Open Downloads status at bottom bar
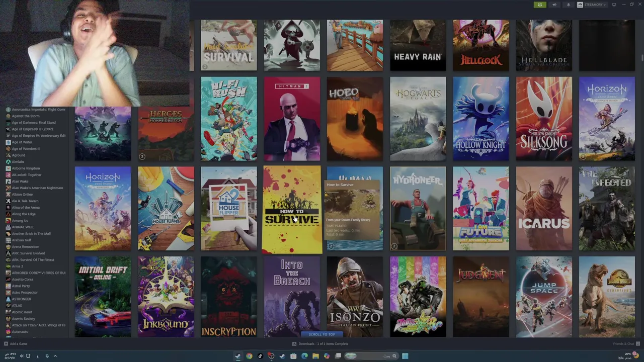 [x=320, y=344]
